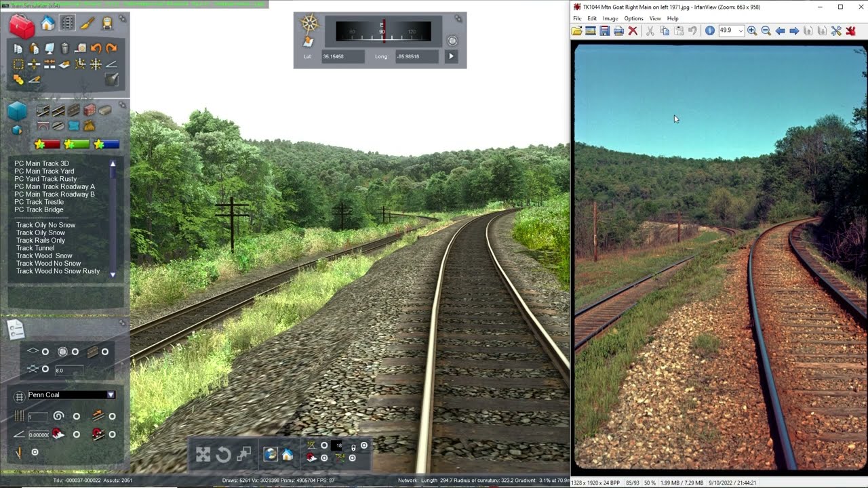Screen dimensions: 868x488
Task: Zoom out with IrfanView magnifier minus
Action: click(766, 30)
